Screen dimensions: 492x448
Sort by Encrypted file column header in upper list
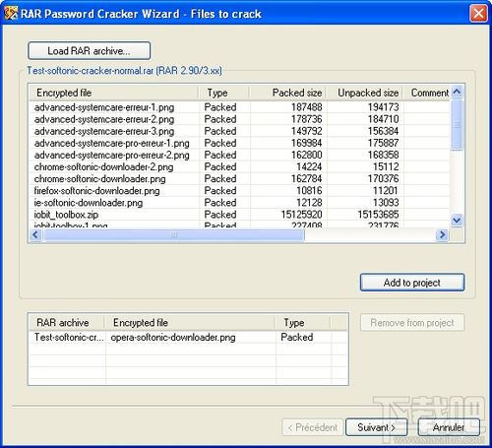pyautogui.click(x=113, y=93)
